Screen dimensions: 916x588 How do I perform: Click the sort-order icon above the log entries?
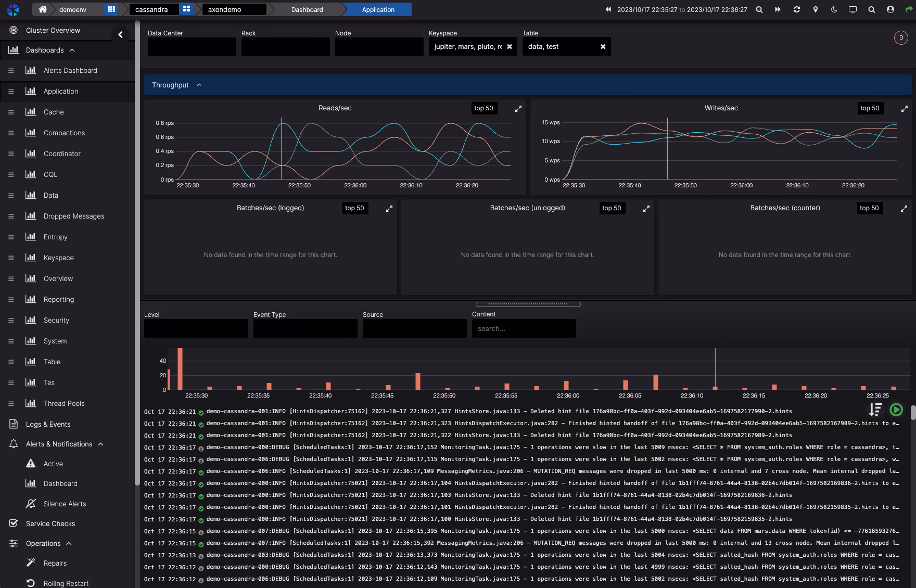click(x=876, y=410)
